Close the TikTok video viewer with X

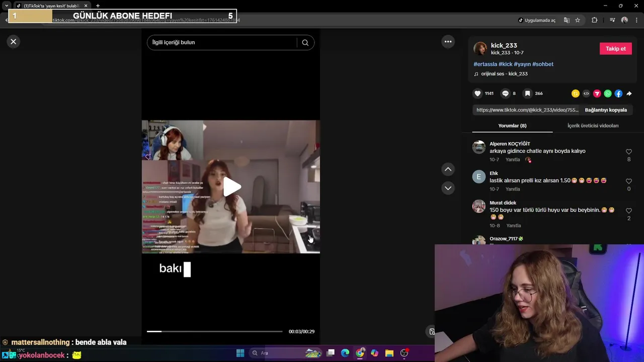pos(14,42)
